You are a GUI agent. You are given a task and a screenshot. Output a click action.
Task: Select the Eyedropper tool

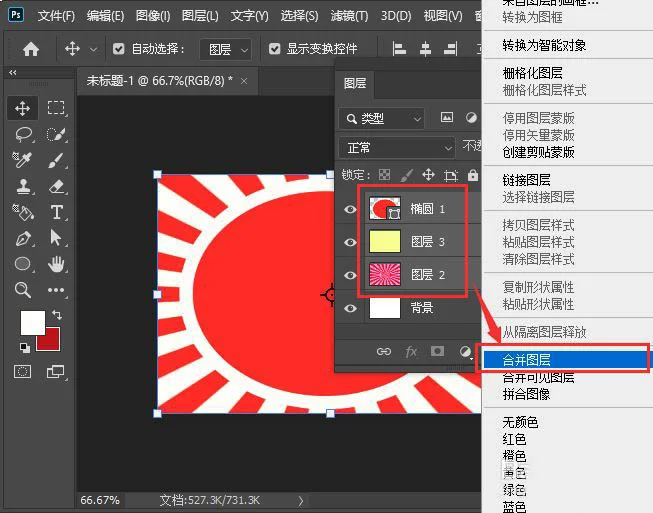[22, 160]
